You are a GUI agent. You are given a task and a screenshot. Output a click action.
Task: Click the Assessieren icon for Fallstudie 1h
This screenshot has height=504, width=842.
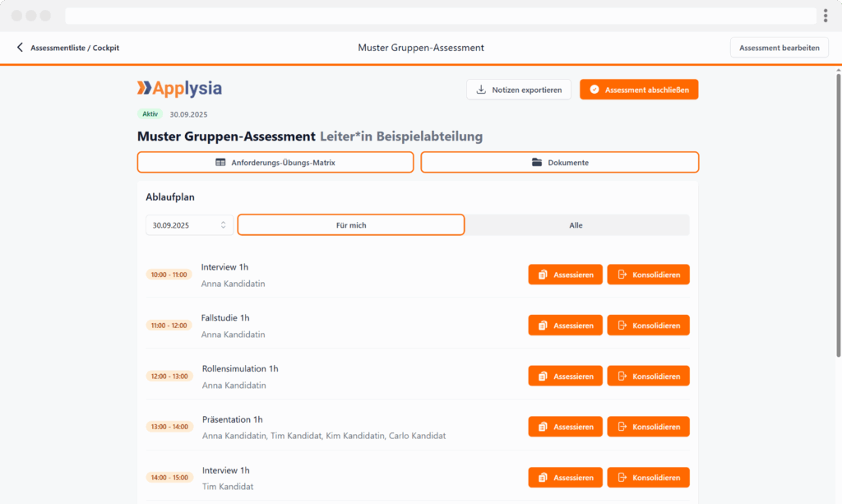pyautogui.click(x=543, y=326)
